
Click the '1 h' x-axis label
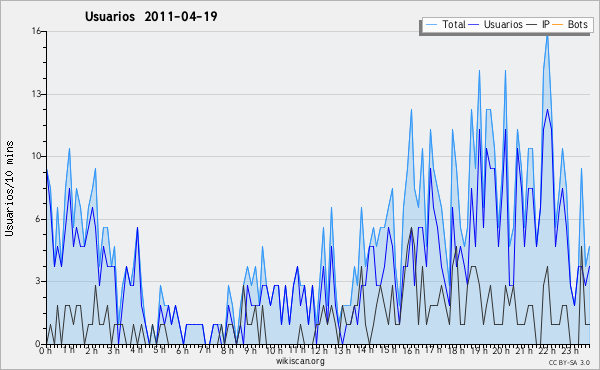coord(68,350)
